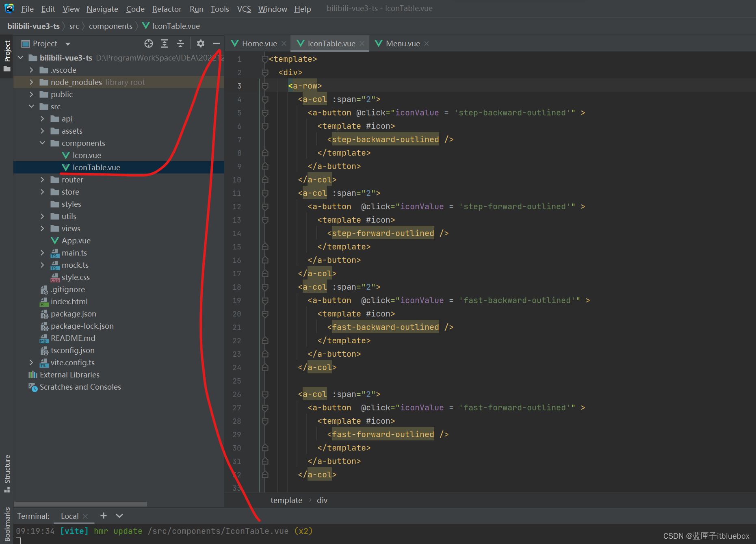756x544 pixels.
Task: Collapse the components folder
Action: [x=42, y=143]
